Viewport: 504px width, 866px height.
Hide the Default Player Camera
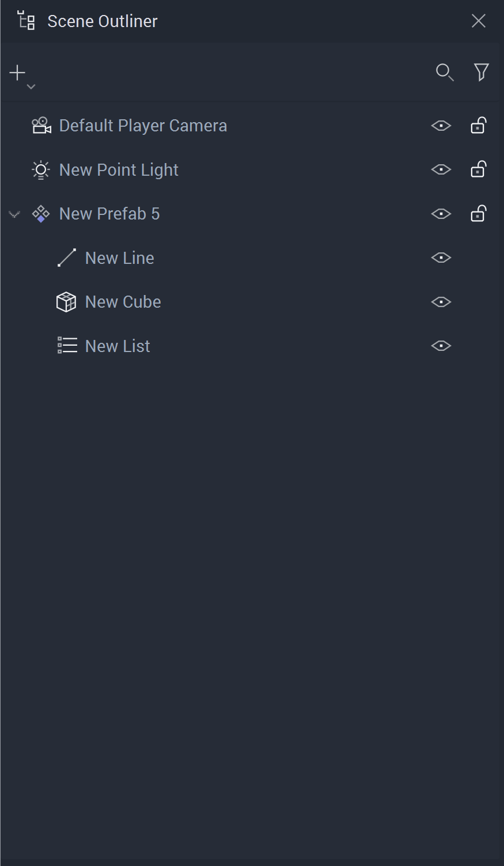point(441,126)
